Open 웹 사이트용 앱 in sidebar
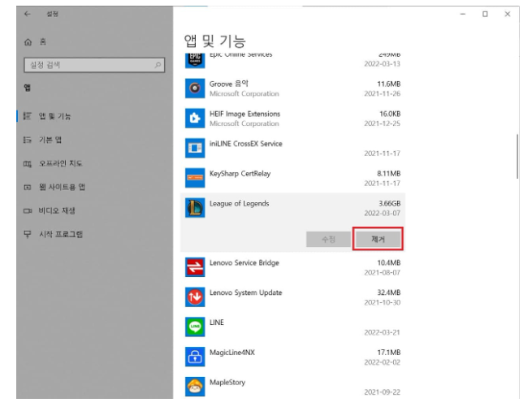The width and height of the screenshot is (532, 407). point(62,187)
